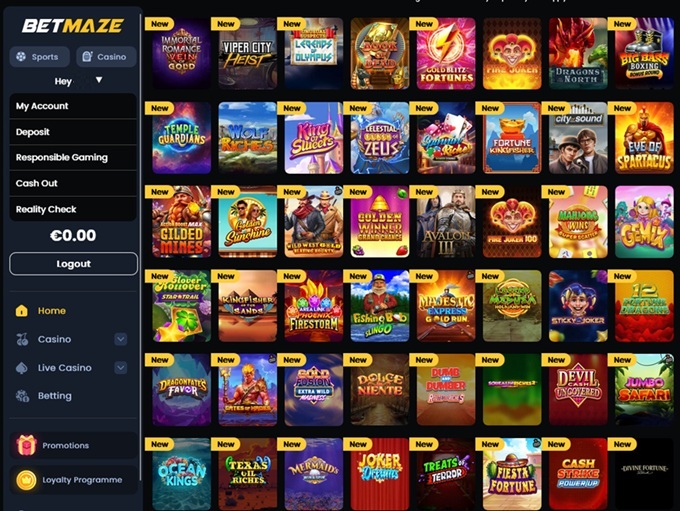680x511 pixels.
Task: Click the BETMAZE logo
Action: point(73,26)
